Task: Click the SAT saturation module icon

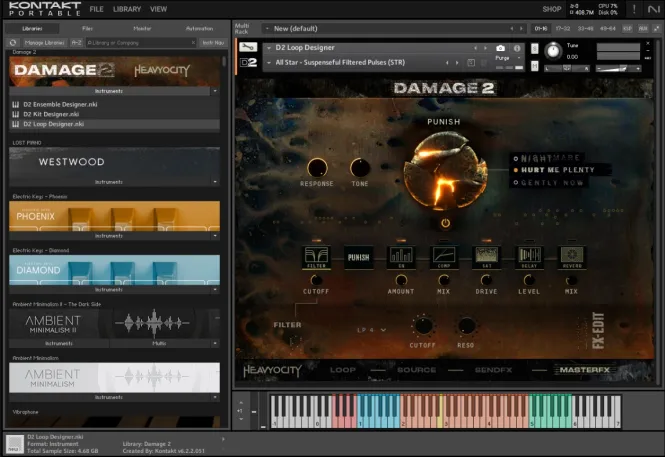Action: coord(486,257)
